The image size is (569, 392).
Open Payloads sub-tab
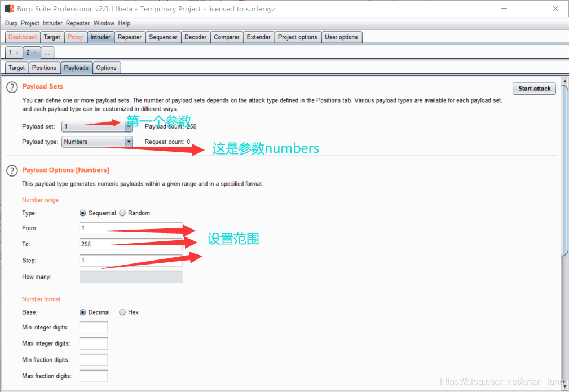click(76, 68)
